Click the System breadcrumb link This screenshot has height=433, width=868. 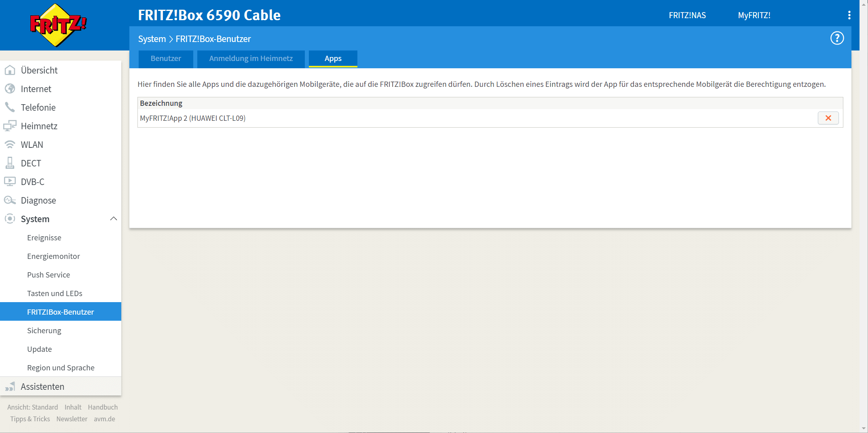coord(152,39)
